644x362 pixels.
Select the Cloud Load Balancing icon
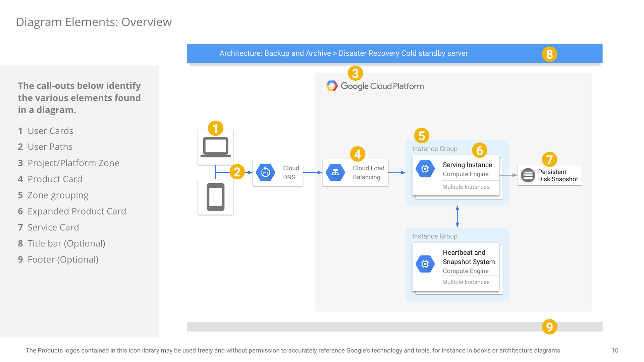pos(335,173)
